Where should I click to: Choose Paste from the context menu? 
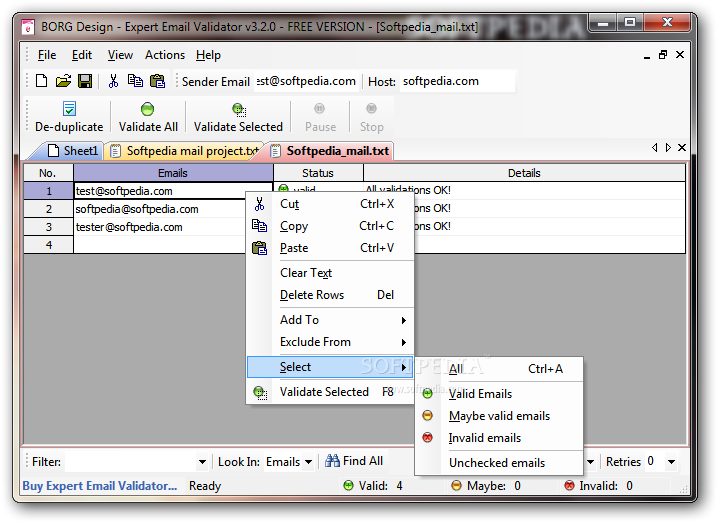[x=330, y=248]
